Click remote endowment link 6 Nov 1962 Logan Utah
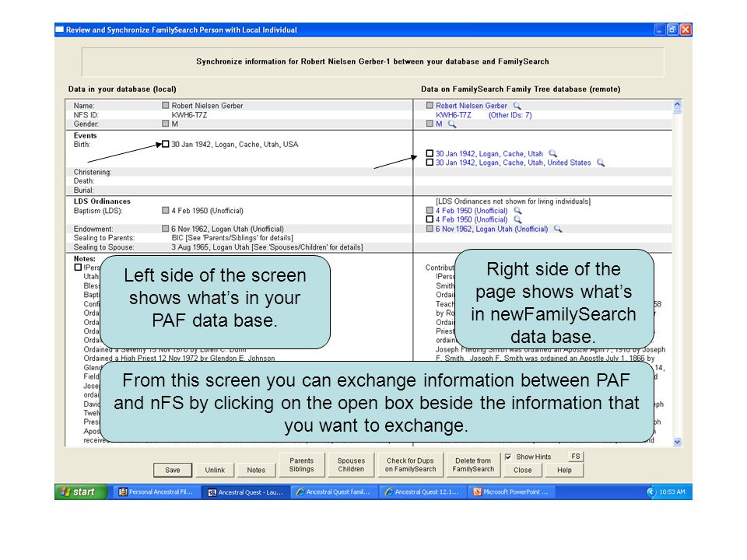Image resolution: width=747 pixels, height=560 pixels. click(x=492, y=229)
